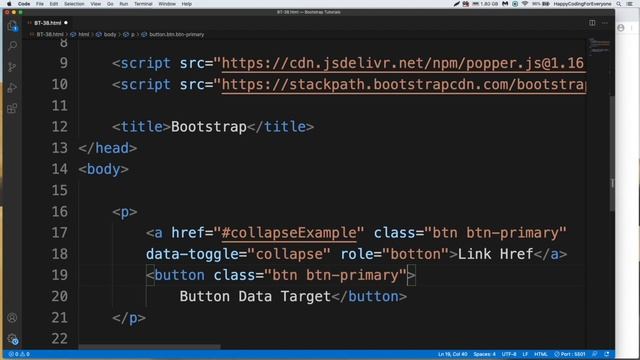Open the Window menu

coord(167,4)
